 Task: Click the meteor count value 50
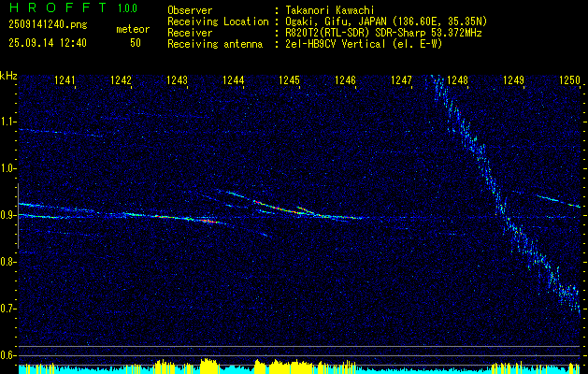pyautogui.click(x=136, y=43)
